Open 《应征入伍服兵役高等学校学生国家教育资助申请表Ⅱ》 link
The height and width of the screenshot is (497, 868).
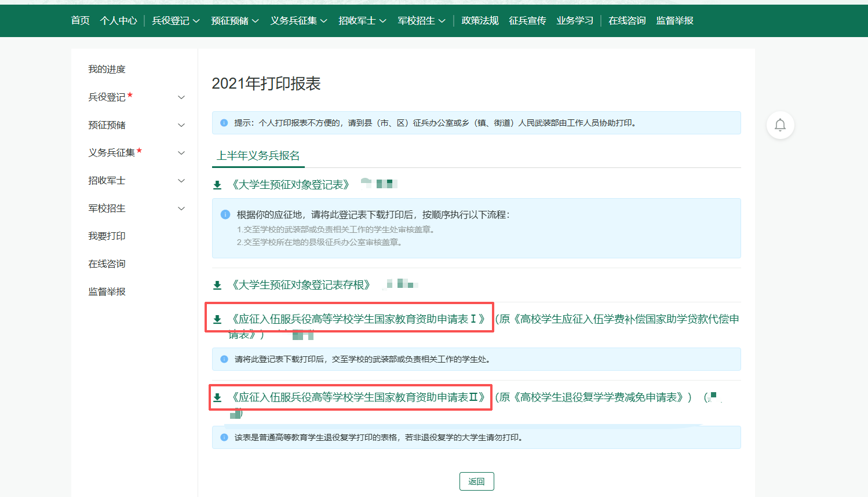tap(358, 397)
